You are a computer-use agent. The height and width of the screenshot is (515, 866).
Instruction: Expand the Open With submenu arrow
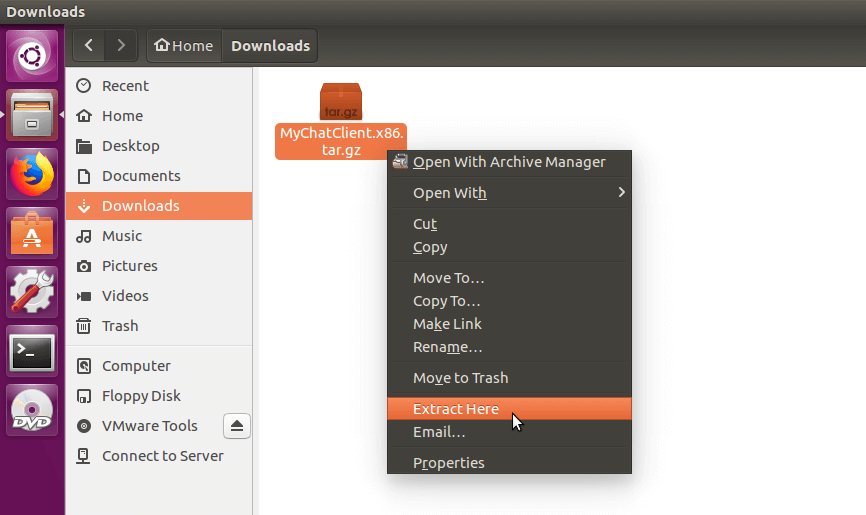point(621,192)
